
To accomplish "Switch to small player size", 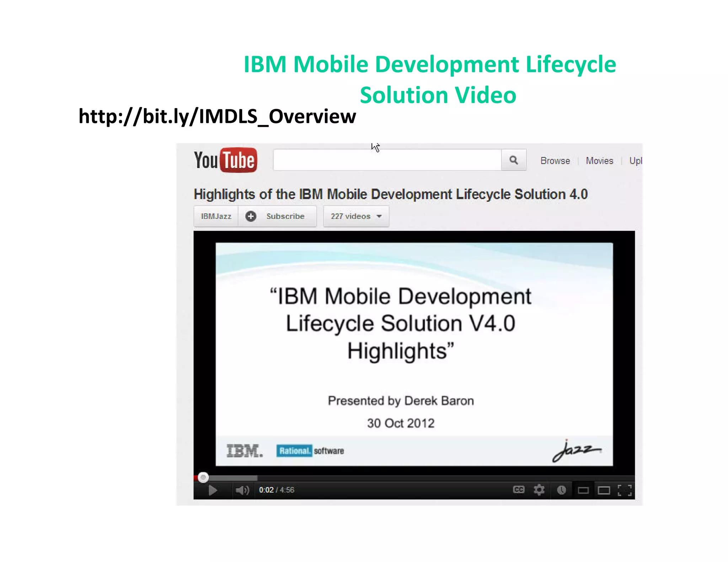I will (583, 491).
